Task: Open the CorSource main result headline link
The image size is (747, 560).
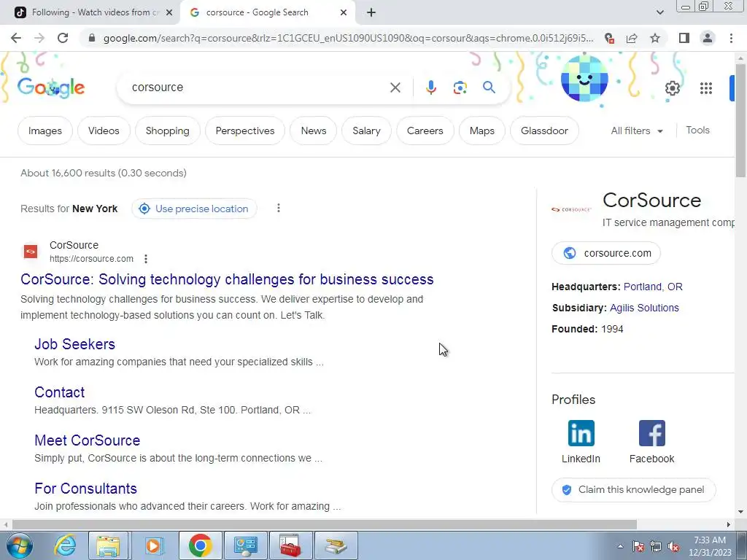Action: [x=227, y=279]
